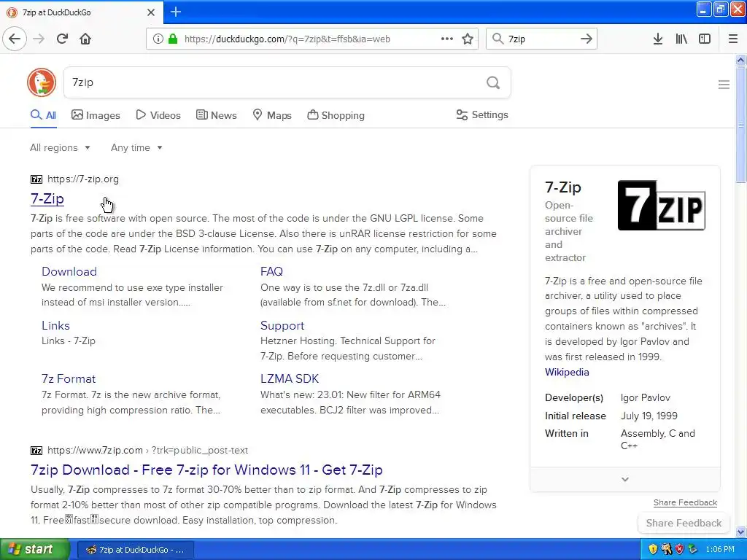Viewport: 747px width, 560px height.
Task: Open the 7-Zip main result link
Action: pos(47,198)
